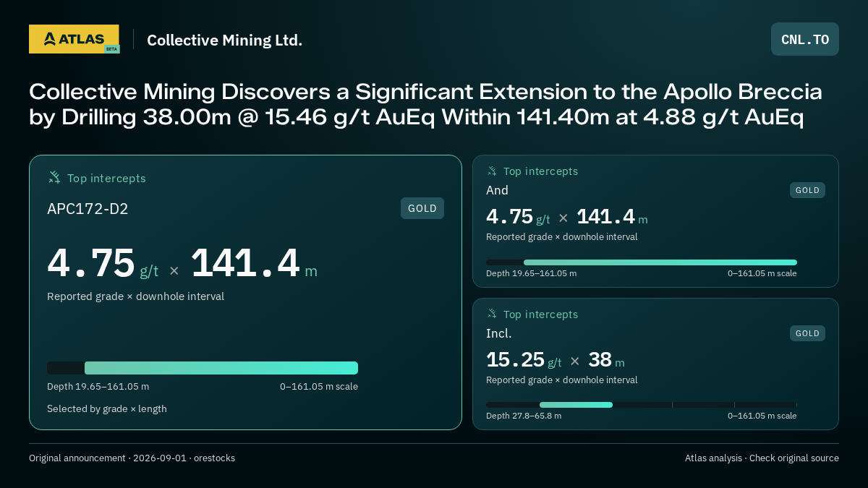868x488 pixels.
Task: Click 'Depth 27.8–65.8 m' label
Action: [x=524, y=416]
